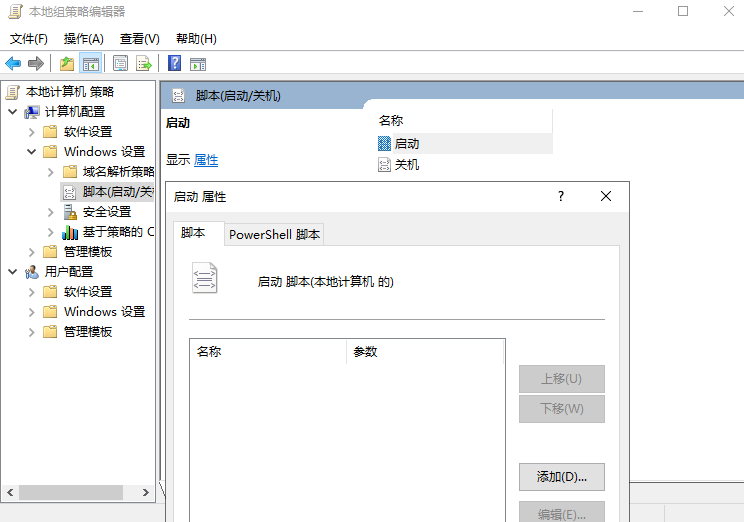Collapse the 用户配置 tree node

12,272
